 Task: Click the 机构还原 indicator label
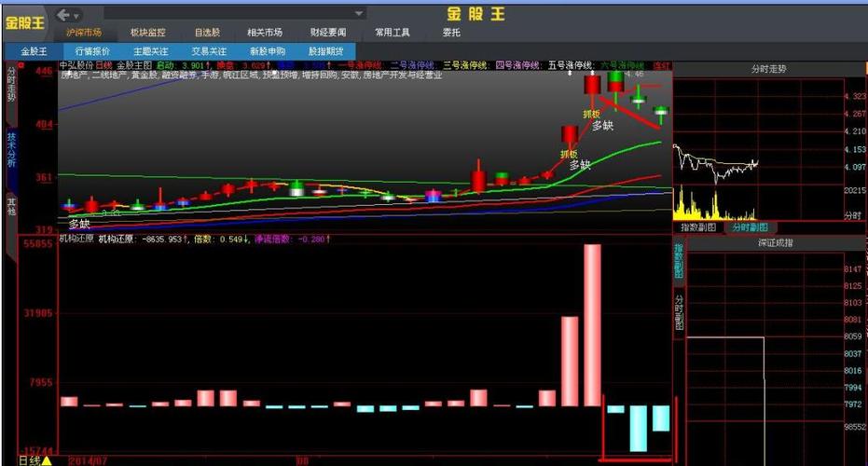tap(76, 240)
